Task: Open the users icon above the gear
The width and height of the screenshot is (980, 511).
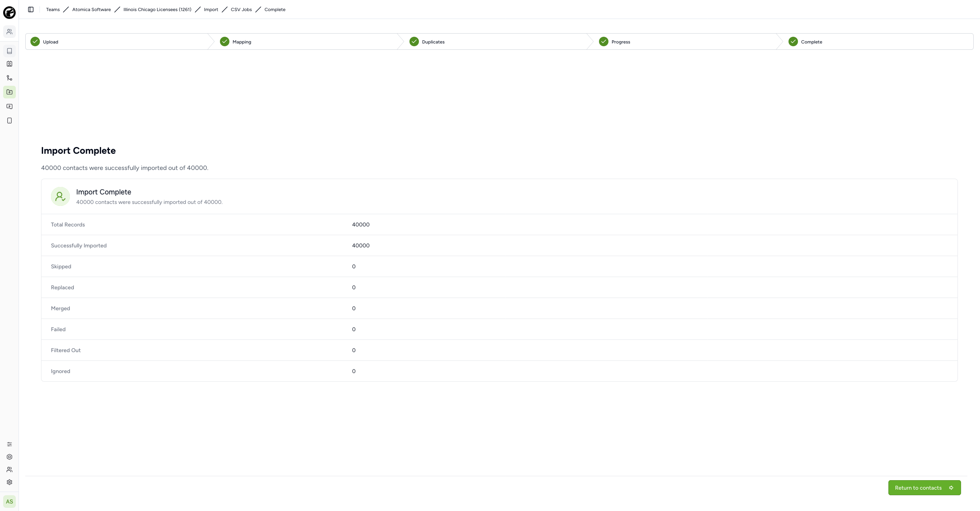Action: 9,470
